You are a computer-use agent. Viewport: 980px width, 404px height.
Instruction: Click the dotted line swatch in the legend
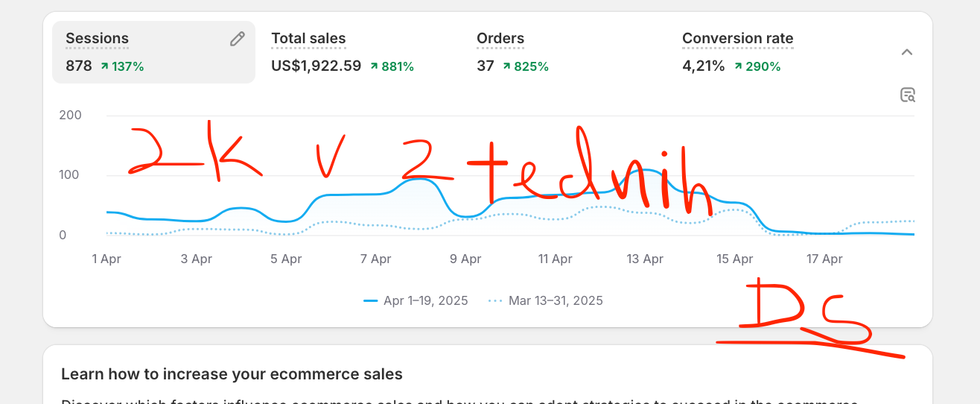click(x=495, y=301)
